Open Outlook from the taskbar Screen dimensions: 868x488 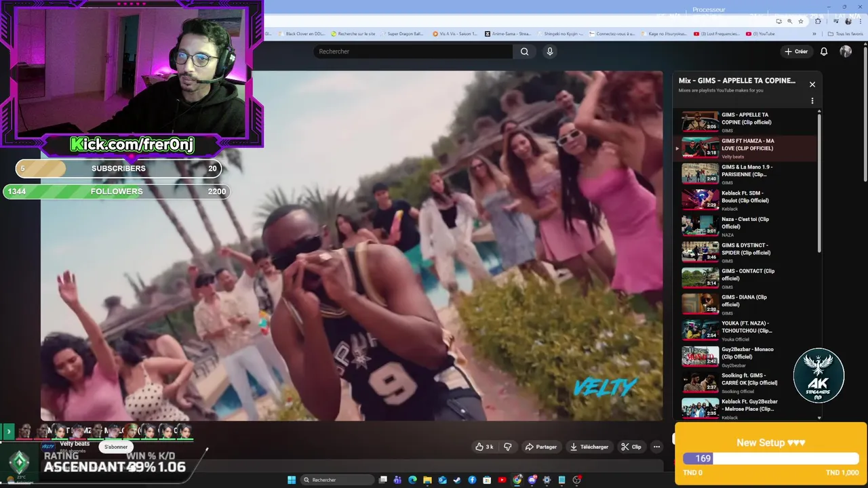click(442, 480)
